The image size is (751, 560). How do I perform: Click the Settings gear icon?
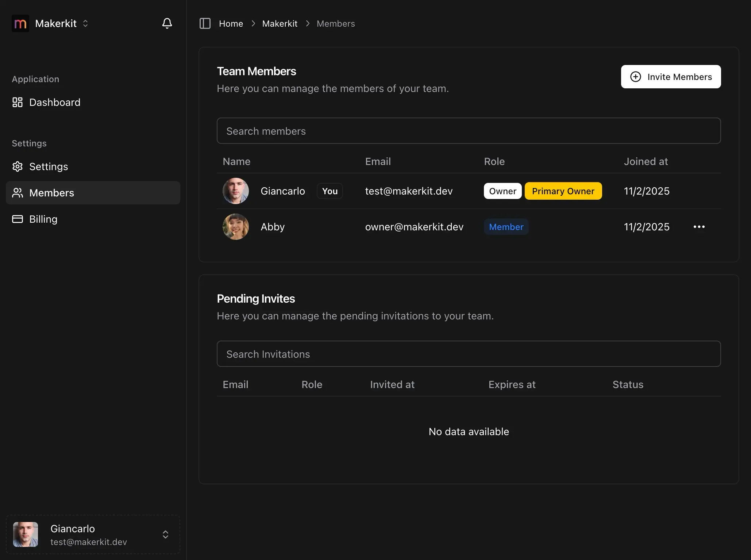(18, 166)
